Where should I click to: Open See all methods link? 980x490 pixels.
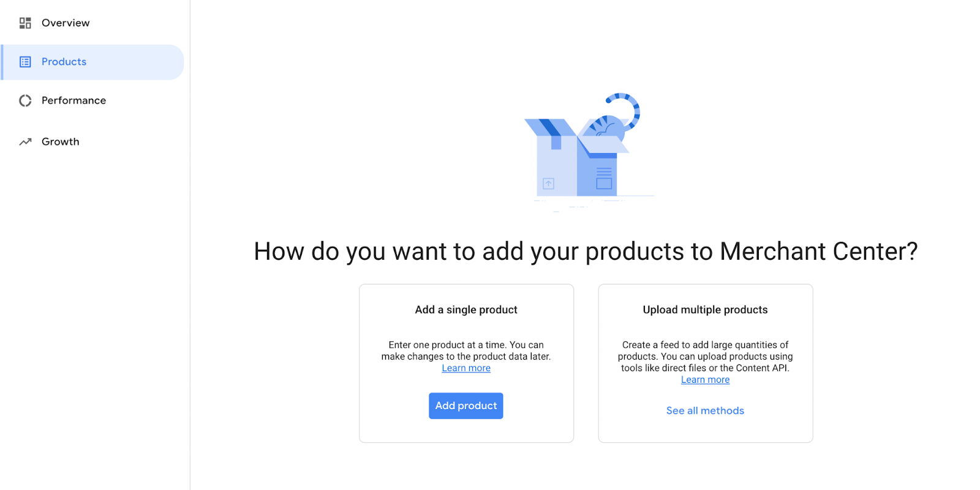pos(705,411)
